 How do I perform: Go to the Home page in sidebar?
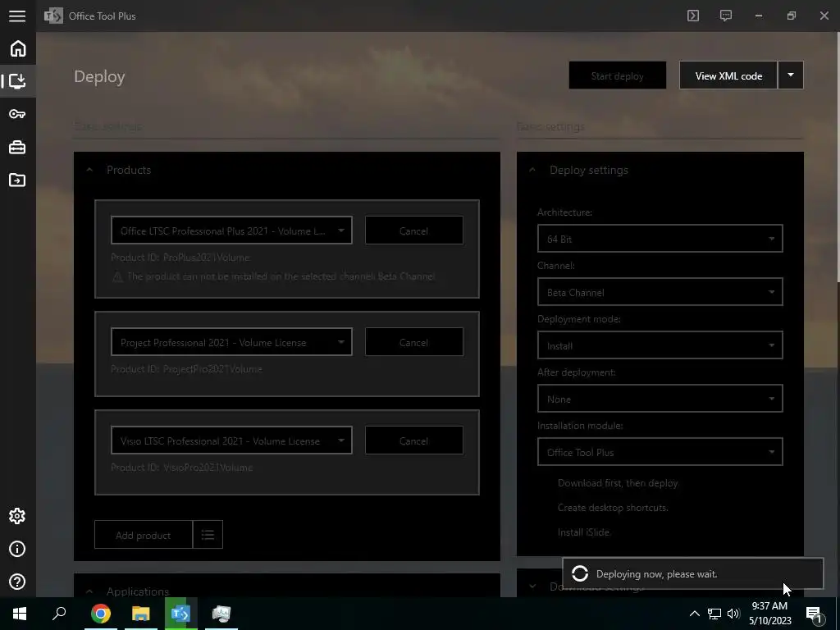[x=18, y=48]
